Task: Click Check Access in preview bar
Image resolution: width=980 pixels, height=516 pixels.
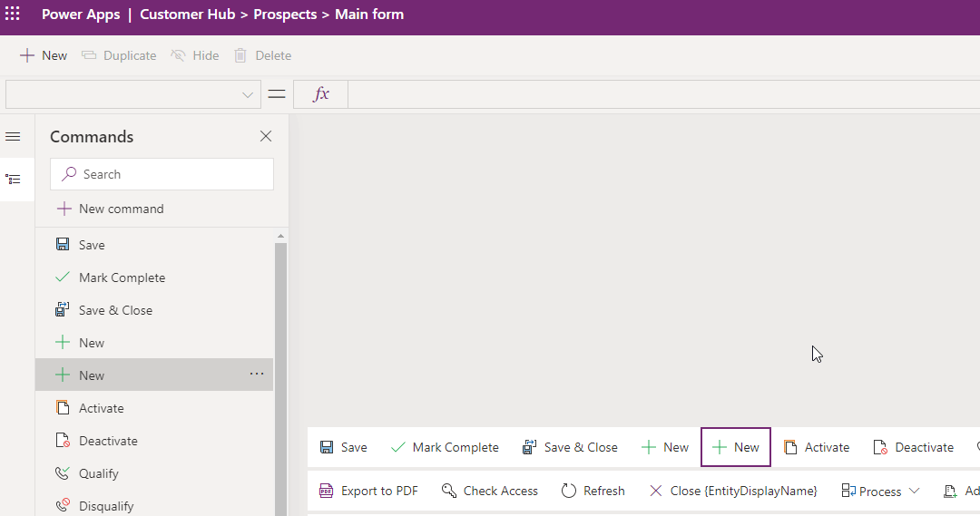Action: tap(489, 491)
